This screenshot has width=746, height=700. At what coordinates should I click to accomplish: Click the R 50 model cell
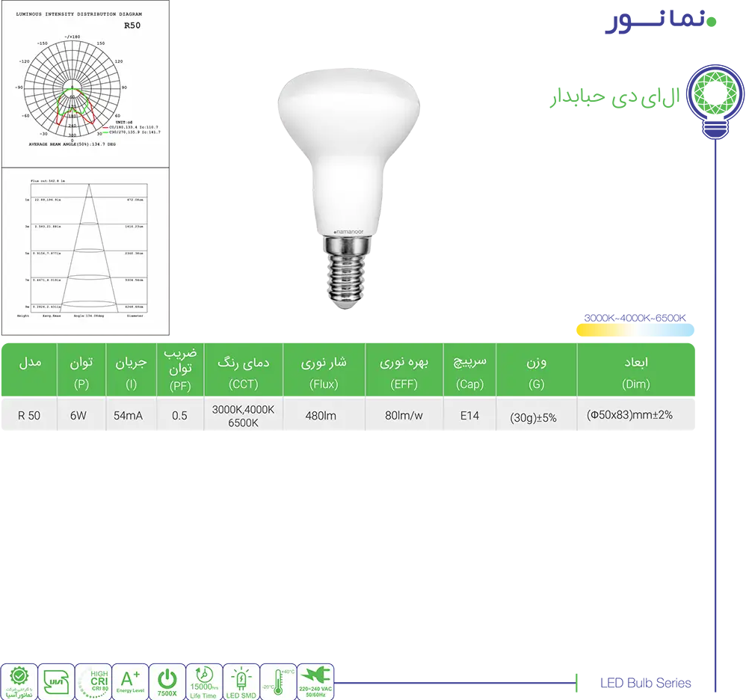pyautogui.click(x=29, y=416)
